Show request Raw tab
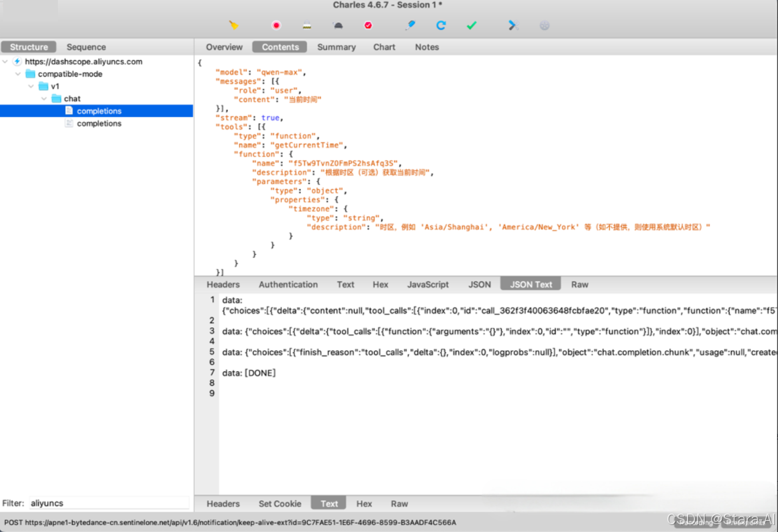Viewport: 778px width, 532px height. pyautogui.click(x=580, y=284)
